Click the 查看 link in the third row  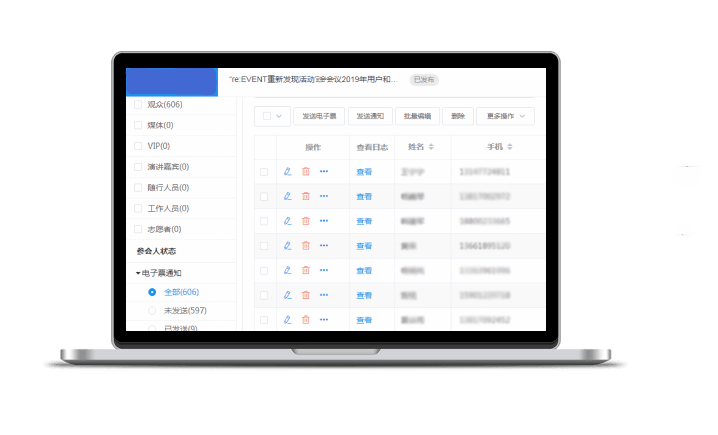pyautogui.click(x=364, y=221)
